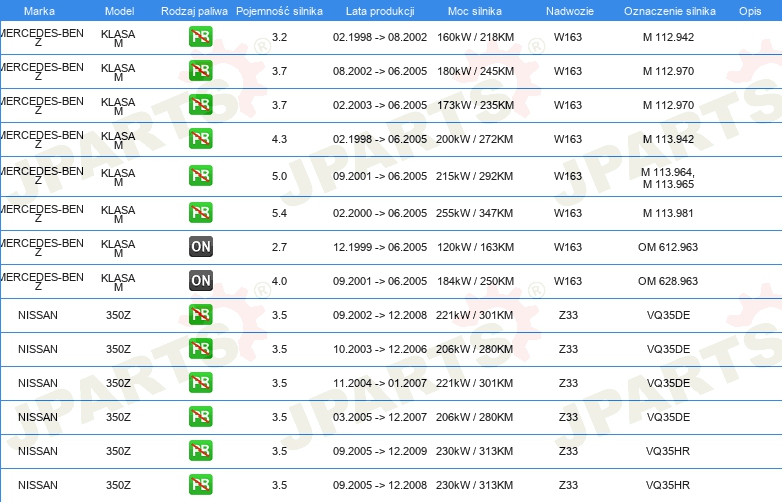Click production dates 02.2003 -> 06.2005
Screen dimensions: 782x502
pos(380,105)
